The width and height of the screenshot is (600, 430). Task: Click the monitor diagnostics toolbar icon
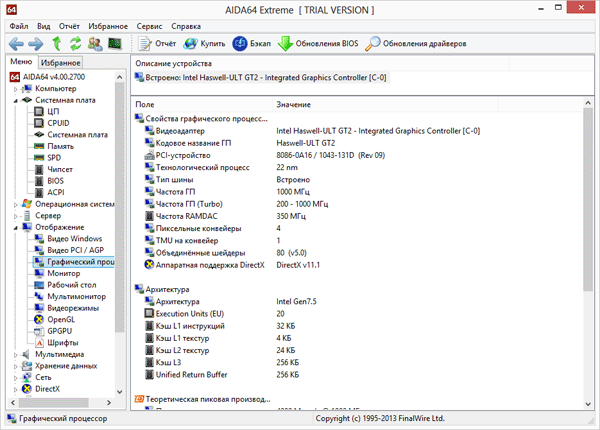coord(115,44)
